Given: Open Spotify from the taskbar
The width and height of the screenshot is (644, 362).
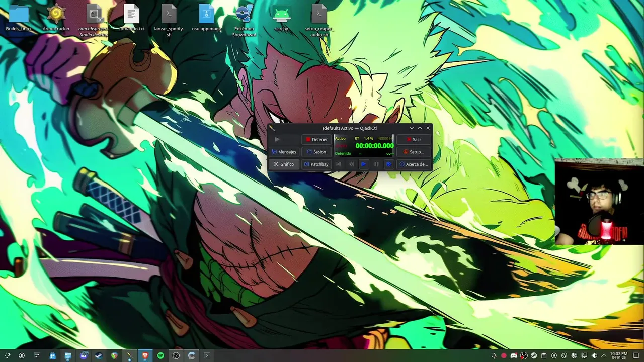Looking at the screenshot, I should pos(160,355).
